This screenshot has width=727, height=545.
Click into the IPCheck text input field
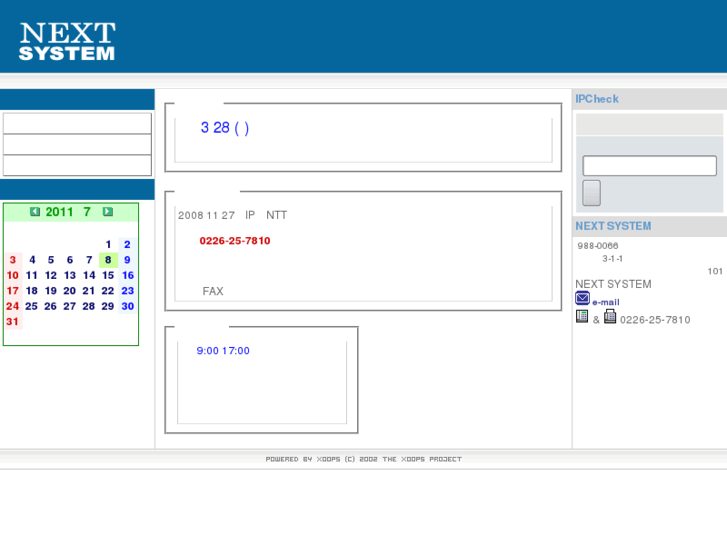[x=649, y=166]
